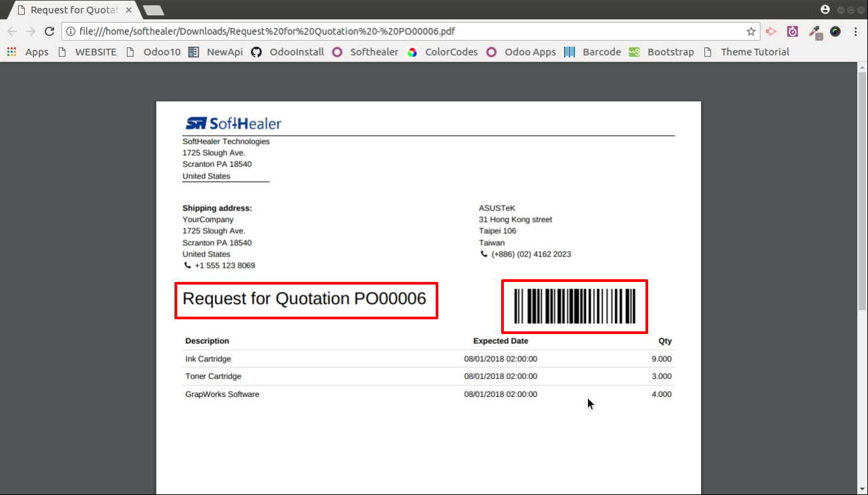The height and width of the screenshot is (495, 868).
Task: Click the new tab button
Action: pos(154,10)
